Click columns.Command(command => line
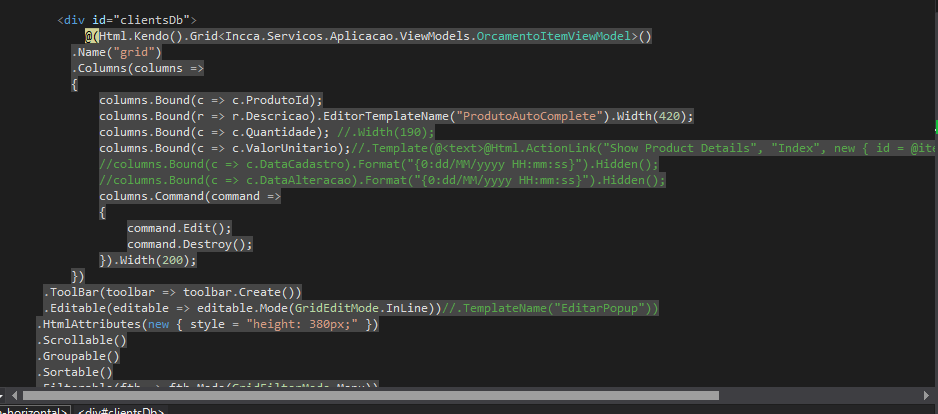The width and height of the screenshot is (938, 414). [x=190, y=196]
